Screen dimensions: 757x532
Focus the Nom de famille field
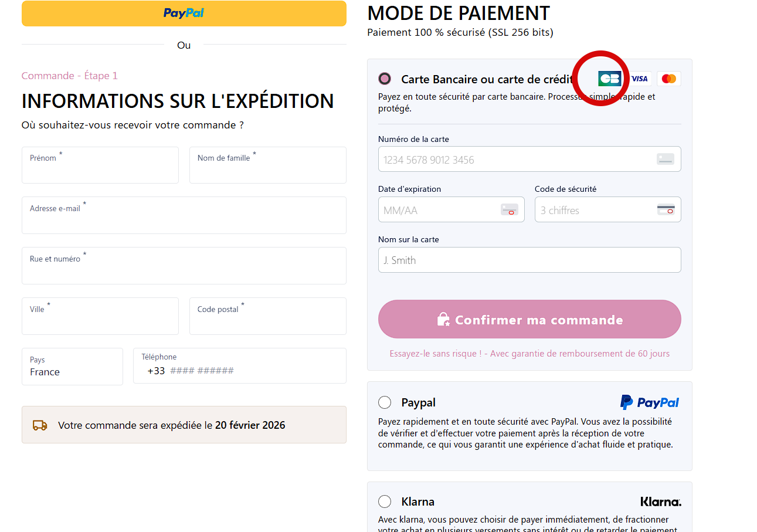[268, 165]
